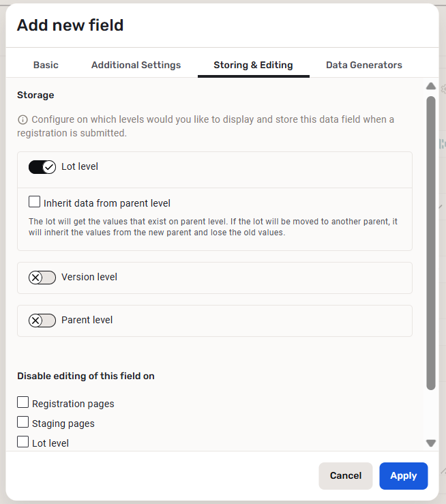Click the Storage section heading
The image size is (446, 504).
pos(35,95)
